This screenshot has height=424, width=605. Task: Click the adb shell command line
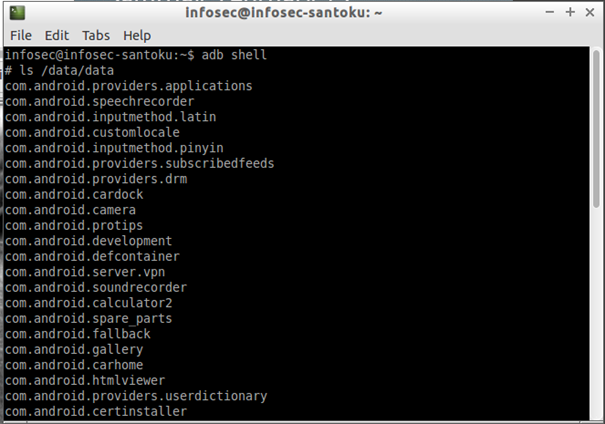136,55
